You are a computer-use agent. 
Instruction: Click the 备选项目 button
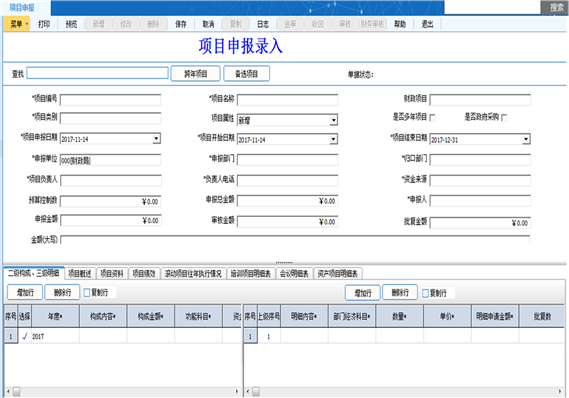click(x=246, y=74)
